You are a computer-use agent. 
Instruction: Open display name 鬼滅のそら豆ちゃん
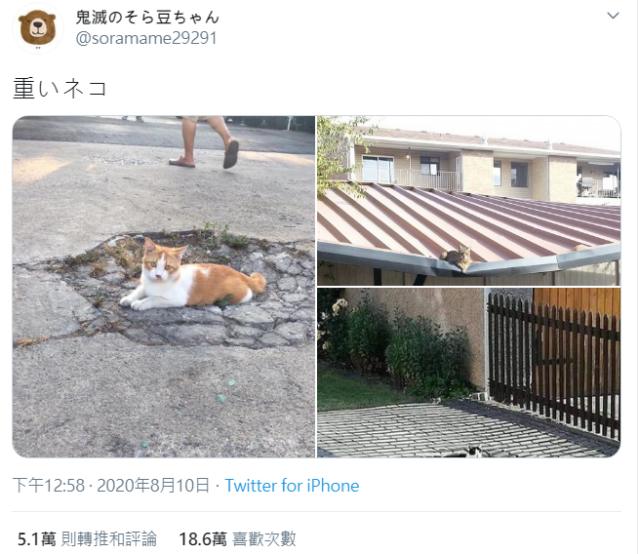coord(147,18)
